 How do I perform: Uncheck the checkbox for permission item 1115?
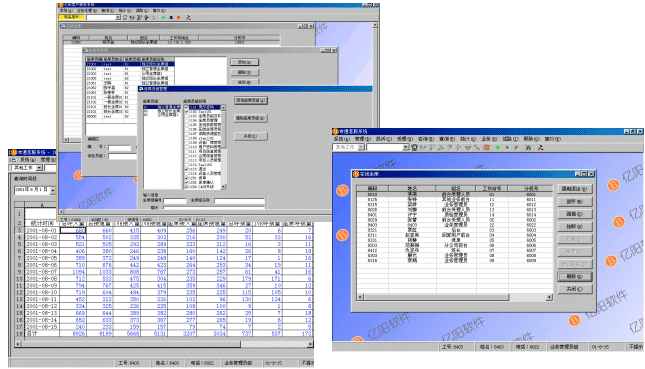[187, 169]
